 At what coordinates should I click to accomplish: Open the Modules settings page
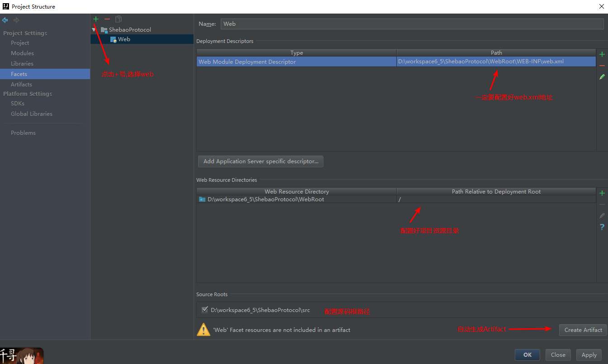click(23, 53)
